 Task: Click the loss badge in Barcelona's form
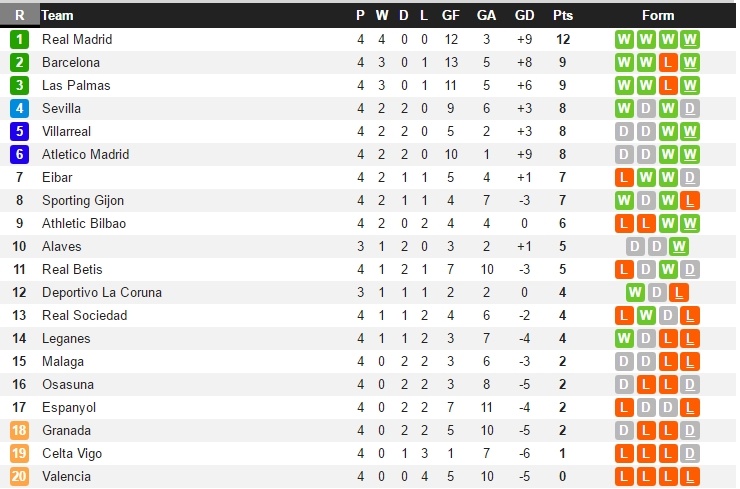click(668, 63)
